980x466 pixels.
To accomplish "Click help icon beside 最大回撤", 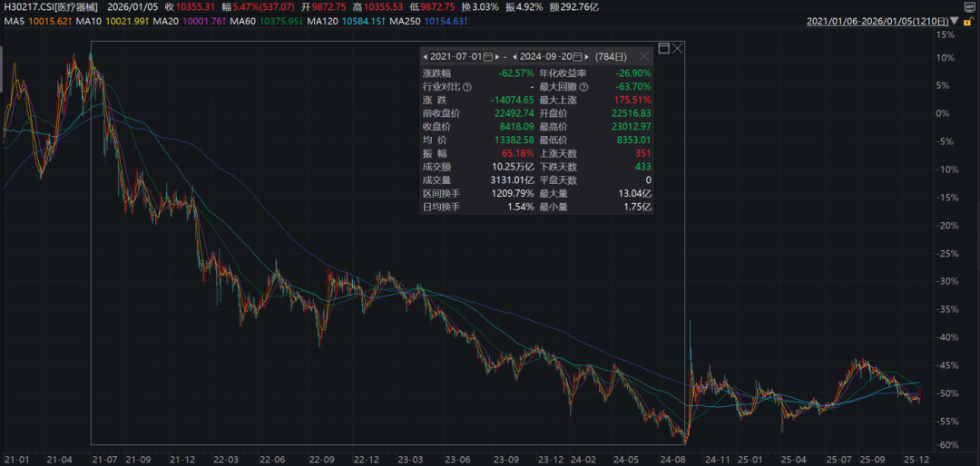I will click(x=583, y=87).
